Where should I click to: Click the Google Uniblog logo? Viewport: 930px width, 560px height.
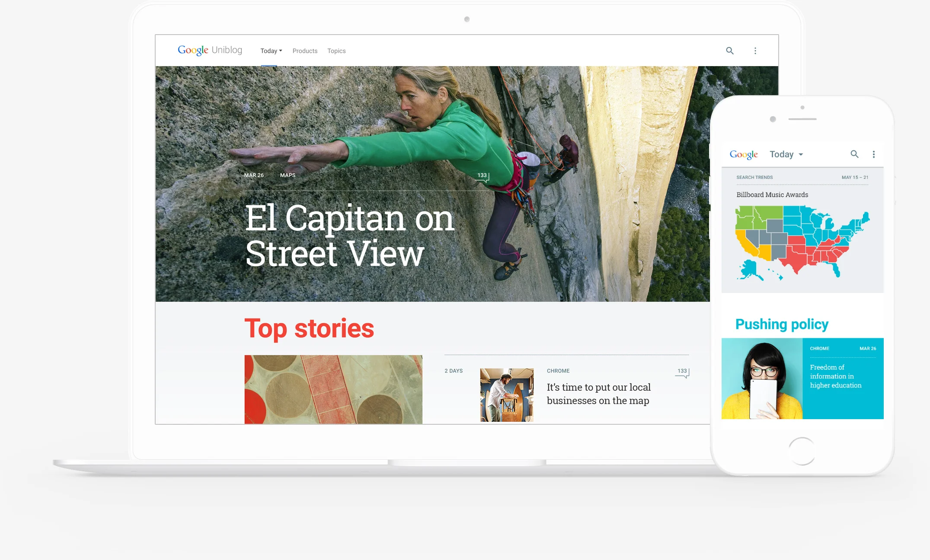coord(210,50)
